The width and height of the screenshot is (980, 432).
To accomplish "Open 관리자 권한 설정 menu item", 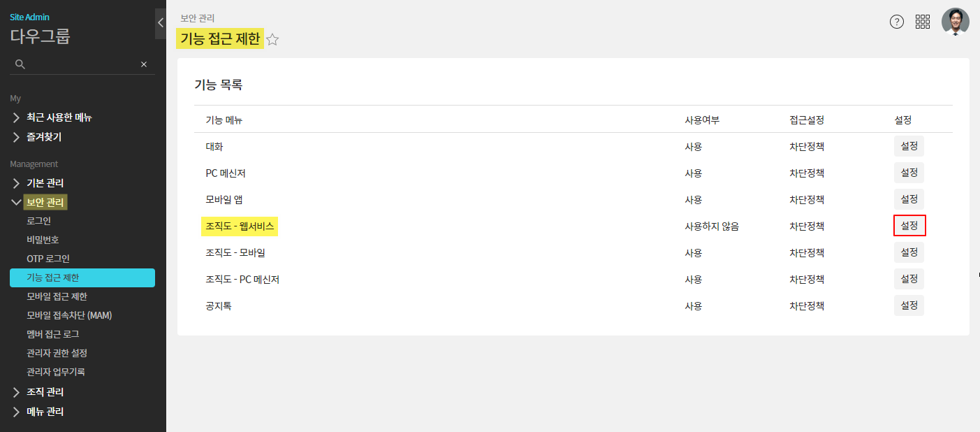I will [57, 353].
